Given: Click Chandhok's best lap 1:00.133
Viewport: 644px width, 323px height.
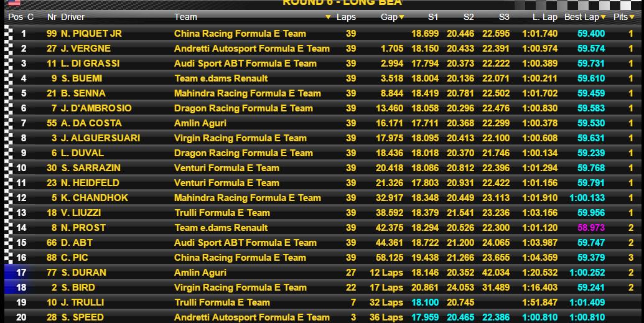Looking at the screenshot, I should [x=587, y=198].
